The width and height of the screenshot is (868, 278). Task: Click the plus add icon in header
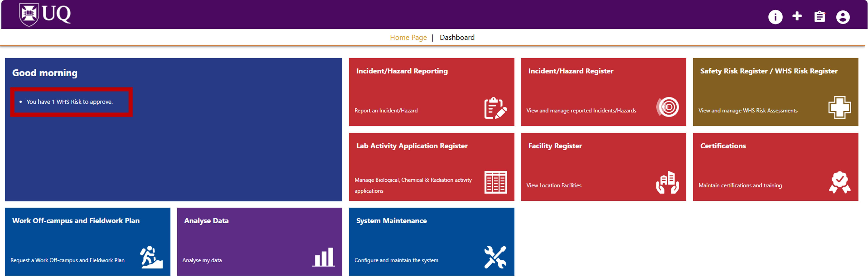tap(797, 16)
